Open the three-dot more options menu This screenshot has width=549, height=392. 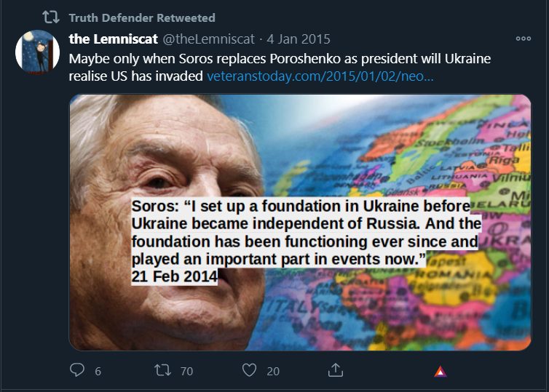[523, 39]
